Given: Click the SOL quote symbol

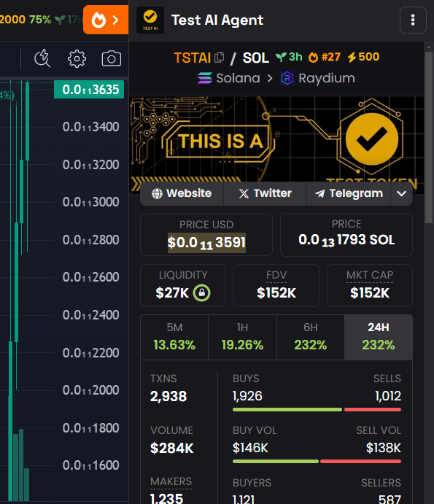Looking at the screenshot, I should click(255, 58).
